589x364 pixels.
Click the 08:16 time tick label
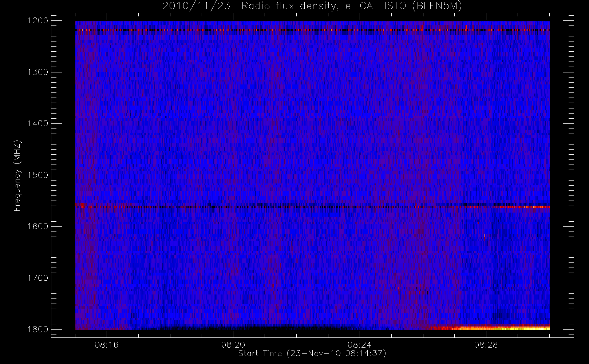click(107, 345)
